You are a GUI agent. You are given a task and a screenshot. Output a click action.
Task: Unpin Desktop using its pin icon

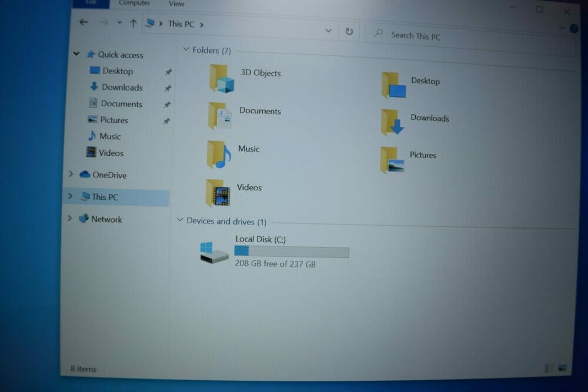(168, 72)
